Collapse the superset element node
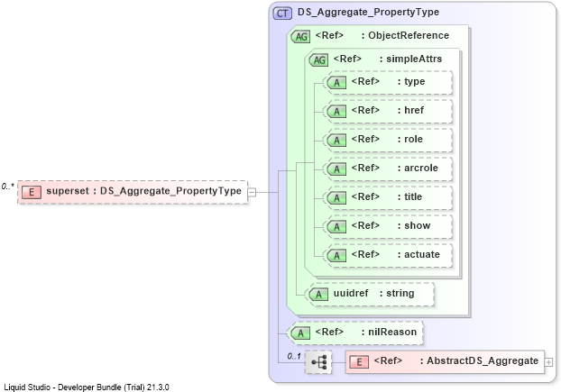Viewport: 561px width, 392px height. pyautogui.click(x=252, y=192)
